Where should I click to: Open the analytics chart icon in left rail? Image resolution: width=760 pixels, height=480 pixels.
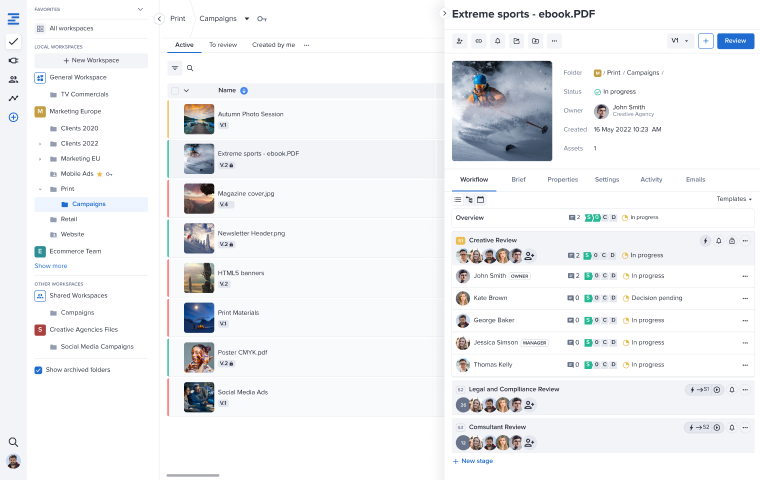click(13, 98)
